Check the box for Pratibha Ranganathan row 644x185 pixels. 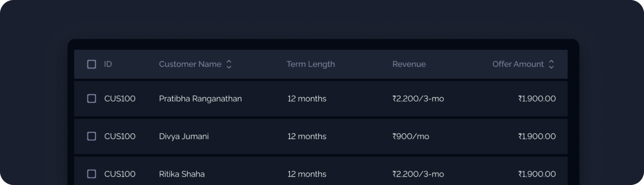91,99
